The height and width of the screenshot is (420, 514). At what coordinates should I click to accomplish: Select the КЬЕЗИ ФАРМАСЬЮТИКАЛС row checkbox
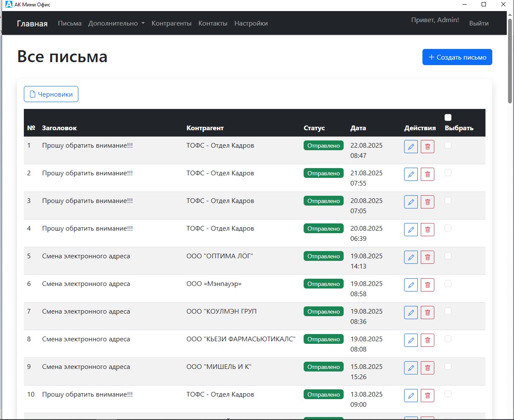(x=448, y=339)
